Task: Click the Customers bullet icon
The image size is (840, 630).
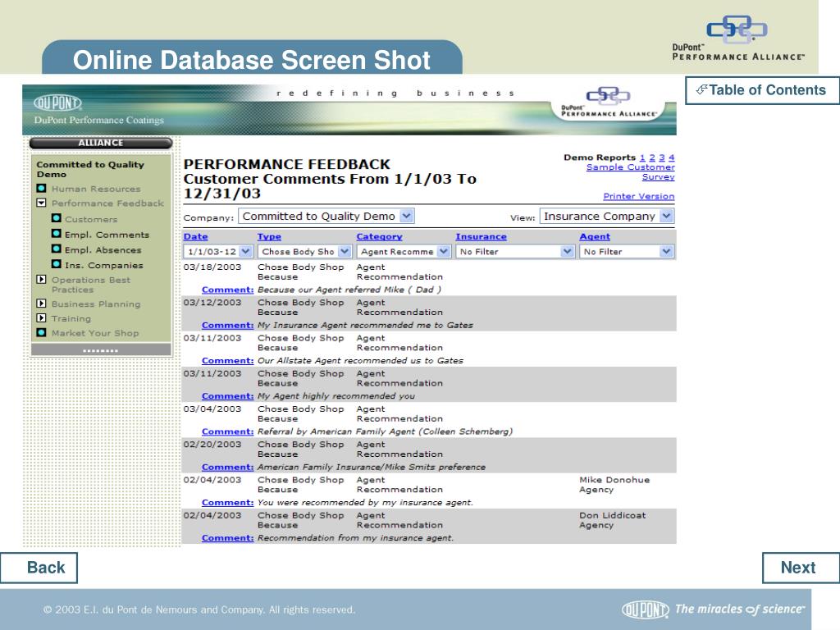Action: (x=57, y=219)
